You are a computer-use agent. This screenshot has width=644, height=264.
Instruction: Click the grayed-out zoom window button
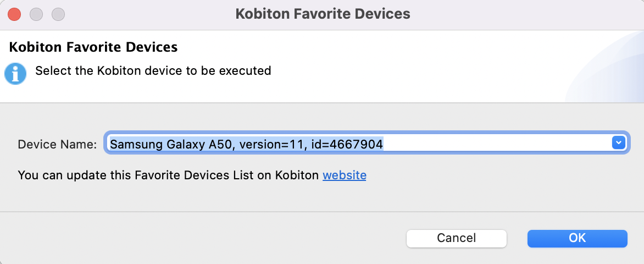pyautogui.click(x=58, y=14)
